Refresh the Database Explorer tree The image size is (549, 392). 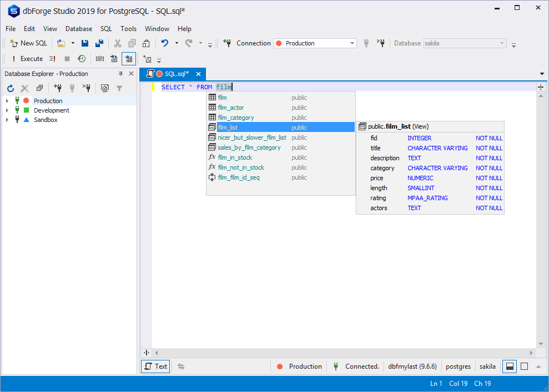(11, 89)
